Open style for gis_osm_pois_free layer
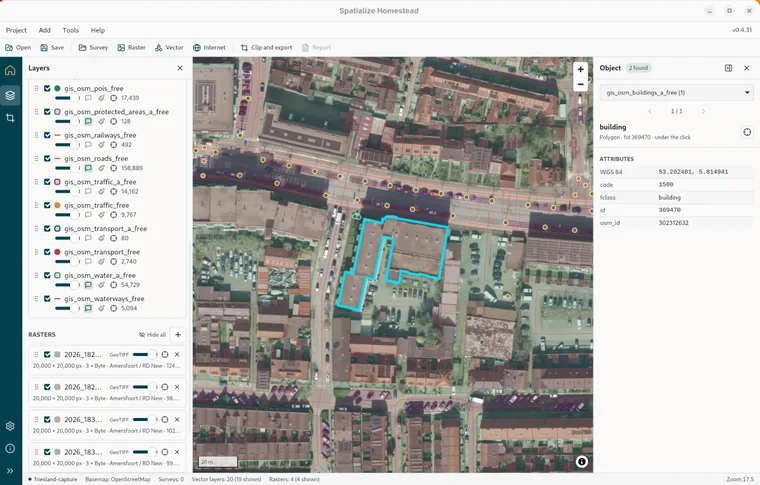760x485 pixels. [x=101, y=98]
